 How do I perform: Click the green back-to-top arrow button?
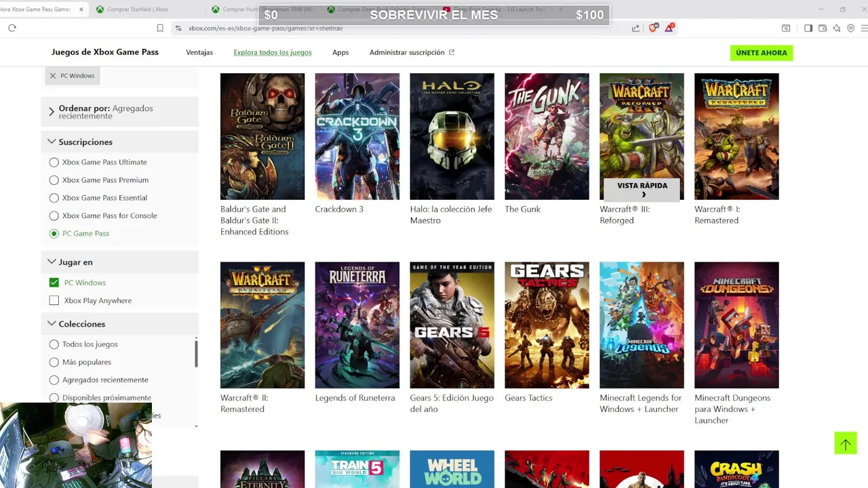pyautogui.click(x=846, y=443)
